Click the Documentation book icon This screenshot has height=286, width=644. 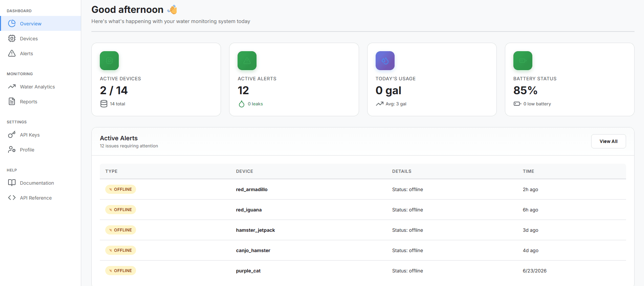(x=12, y=183)
